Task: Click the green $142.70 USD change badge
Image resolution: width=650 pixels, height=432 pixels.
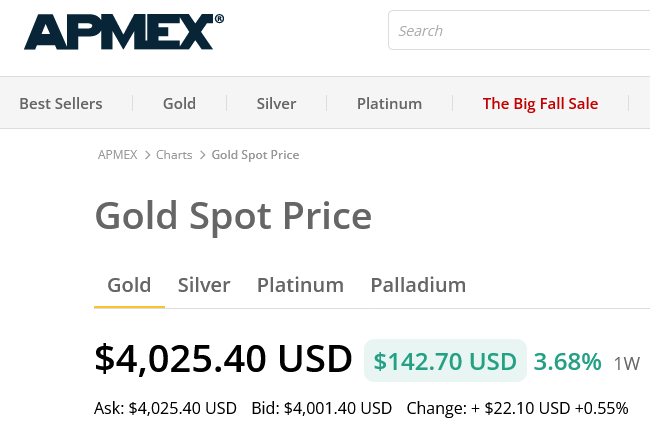Action: click(x=445, y=361)
